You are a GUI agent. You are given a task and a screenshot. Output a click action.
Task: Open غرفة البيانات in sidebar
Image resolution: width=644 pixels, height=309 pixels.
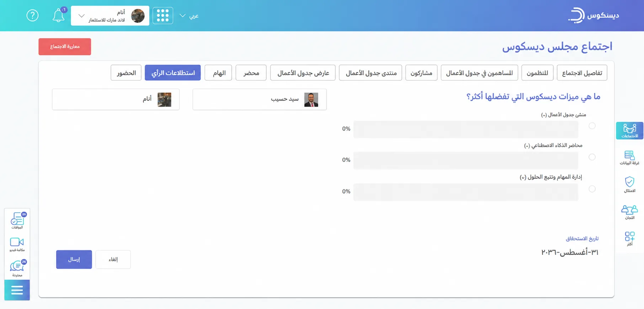(629, 158)
